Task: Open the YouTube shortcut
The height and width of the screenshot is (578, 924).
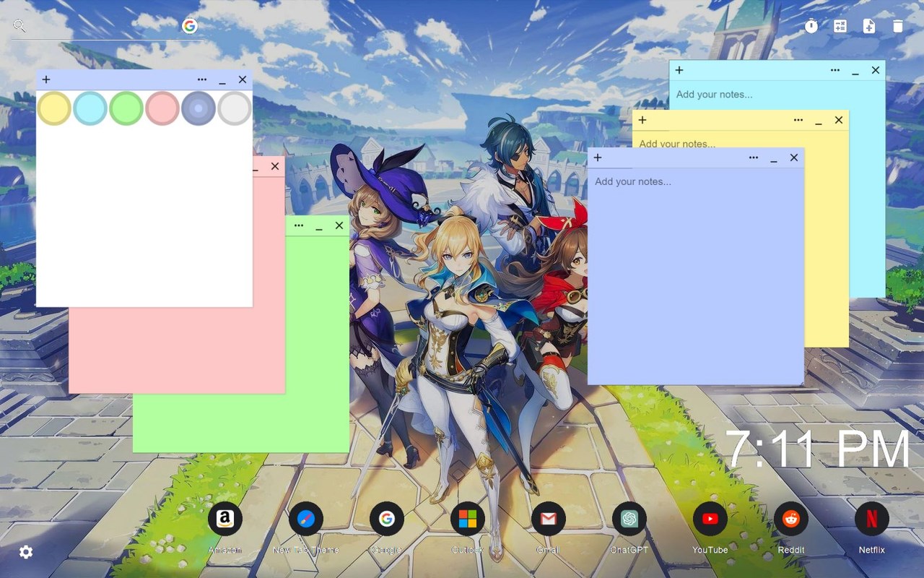Action: 710,519
